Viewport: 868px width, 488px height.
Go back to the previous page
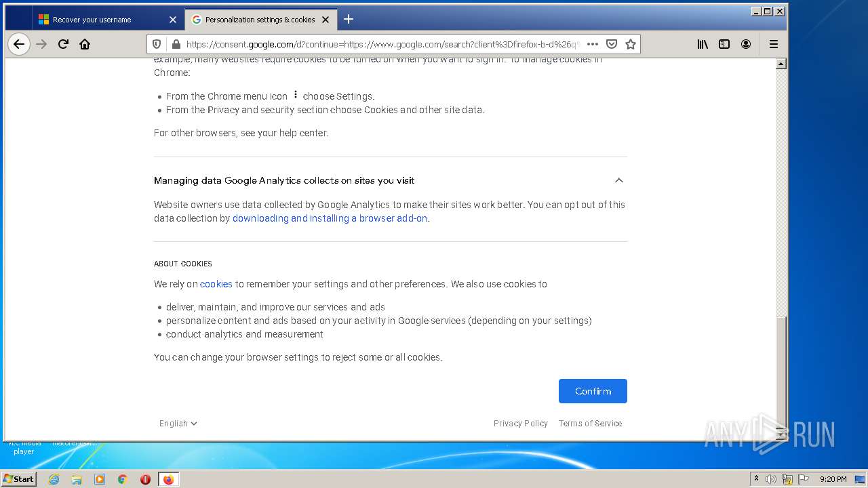coord(19,44)
